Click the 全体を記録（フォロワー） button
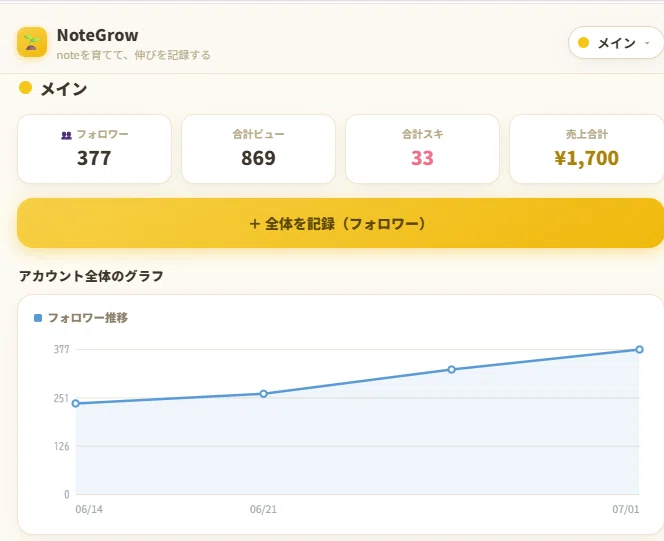Image resolution: width=664 pixels, height=541 pixels. [x=340, y=223]
